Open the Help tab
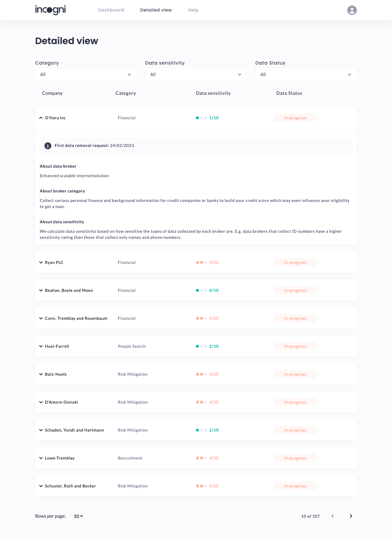 point(193,10)
